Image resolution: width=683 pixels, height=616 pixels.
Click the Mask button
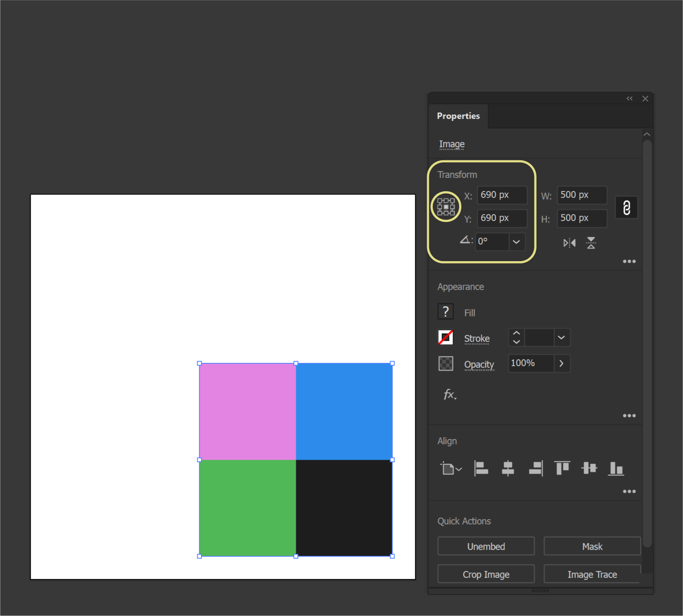592,546
